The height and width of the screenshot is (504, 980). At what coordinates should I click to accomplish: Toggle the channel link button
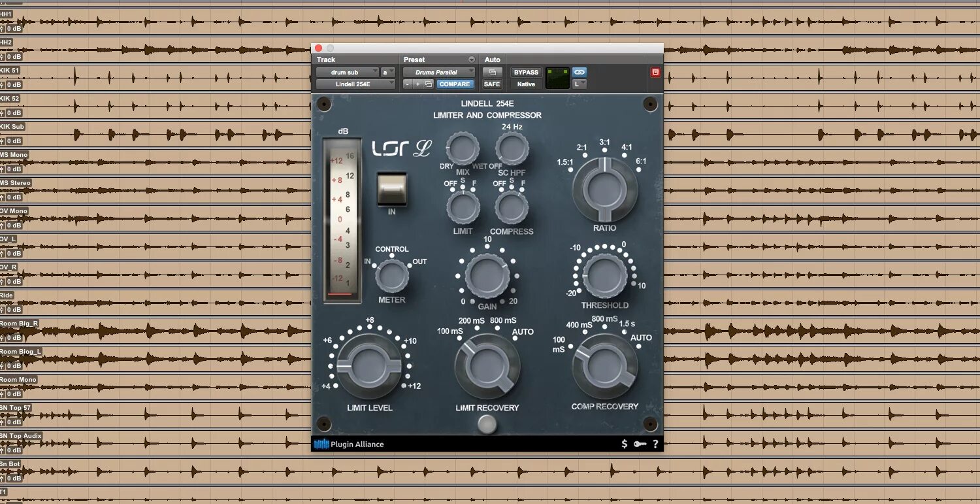(580, 72)
